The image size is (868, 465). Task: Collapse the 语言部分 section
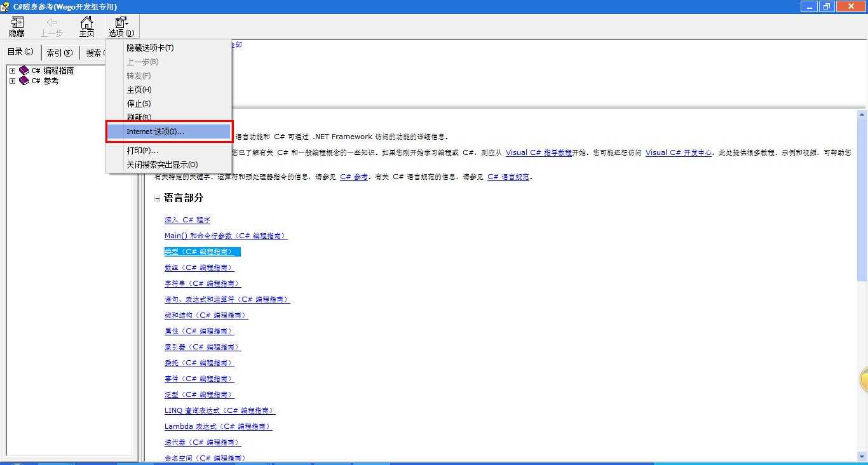(158, 198)
